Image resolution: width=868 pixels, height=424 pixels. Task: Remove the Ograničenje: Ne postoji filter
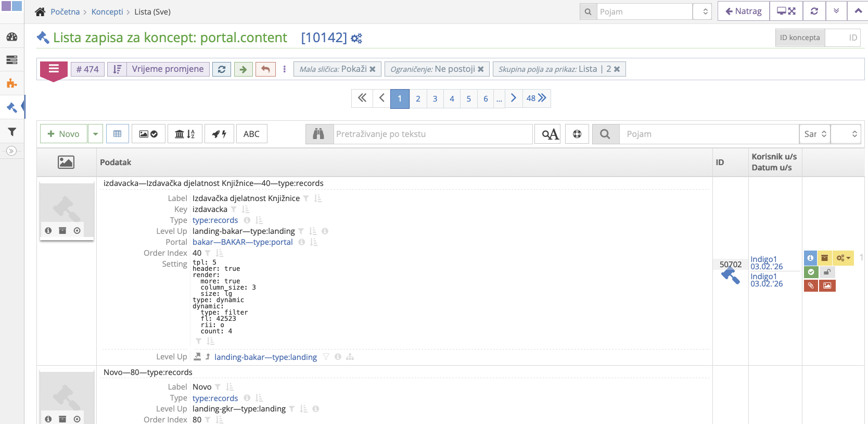point(481,69)
